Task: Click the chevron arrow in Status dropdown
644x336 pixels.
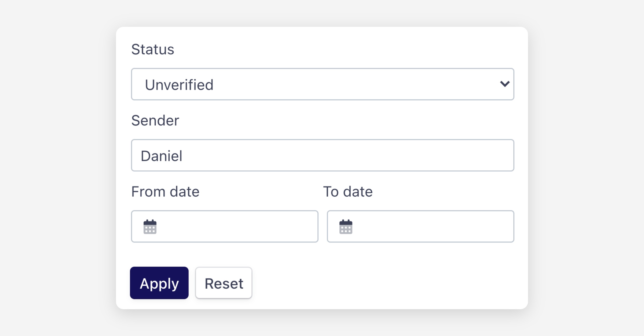Action: (x=505, y=84)
